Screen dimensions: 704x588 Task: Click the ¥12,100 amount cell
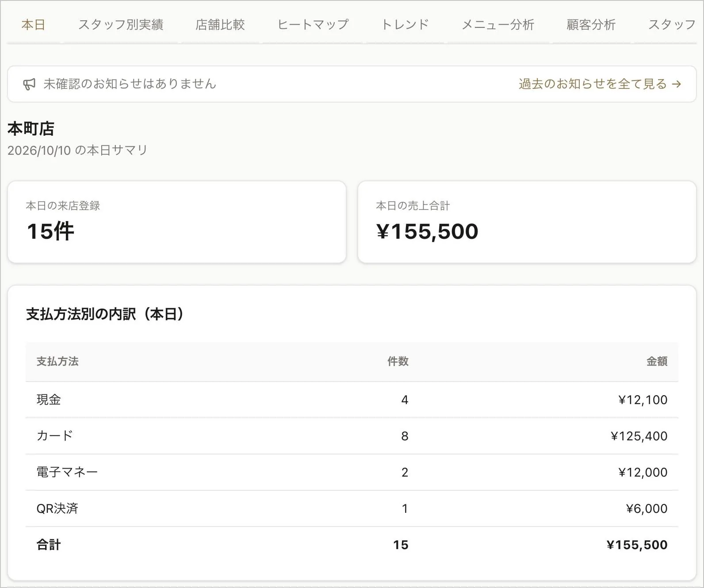[643, 400]
